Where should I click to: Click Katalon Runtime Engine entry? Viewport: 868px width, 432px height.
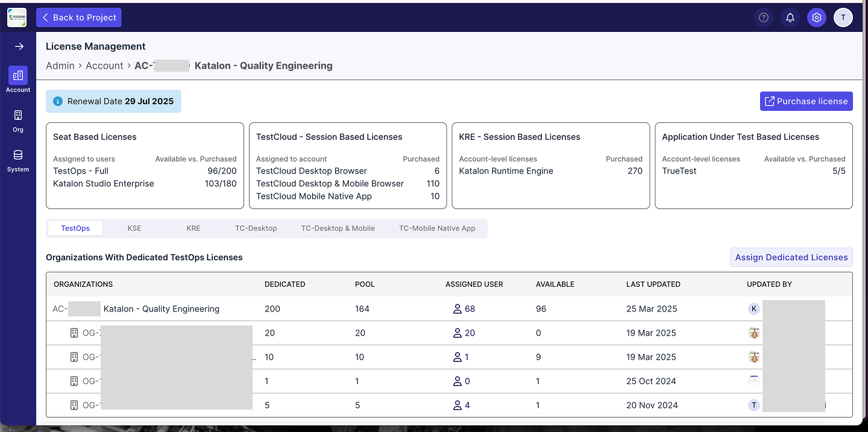click(506, 171)
